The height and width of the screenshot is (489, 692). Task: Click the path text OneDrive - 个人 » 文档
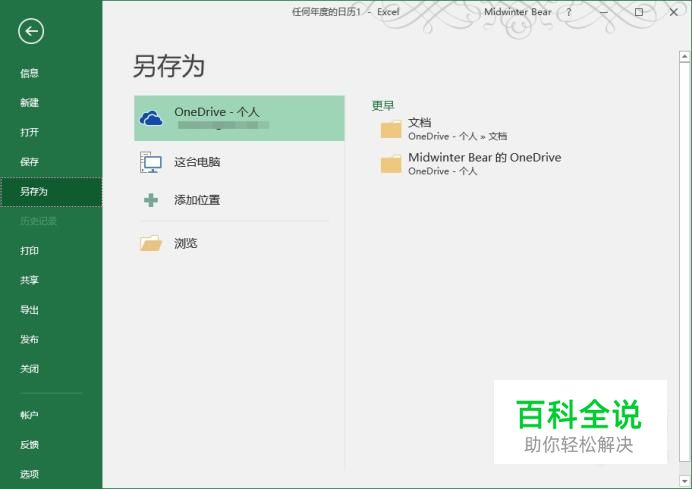click(458, 136)
